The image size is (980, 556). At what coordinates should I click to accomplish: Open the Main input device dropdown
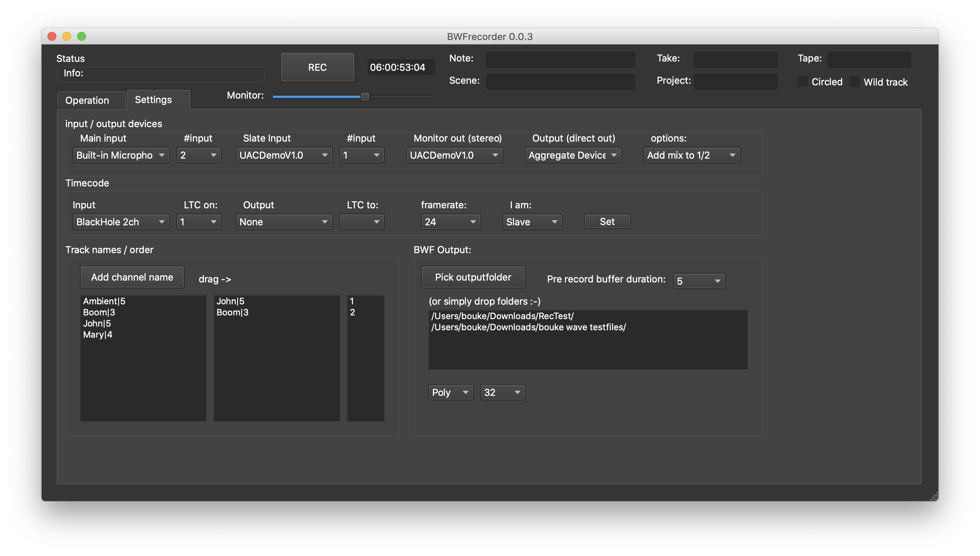pos(120,155)
